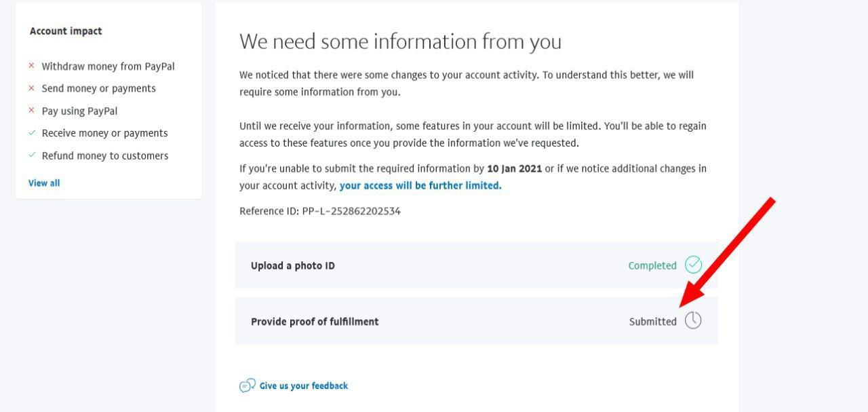868x412 pixels.
Task: Click red X beside Send money or payments
Action: coord(31,88)
